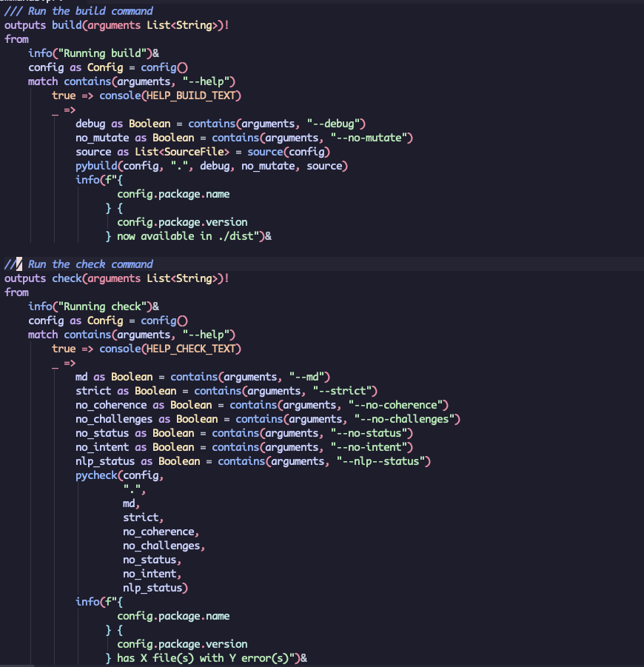The image size is (644, 667).
Task: Place cursor on build function name
Action: pos(67,25)
